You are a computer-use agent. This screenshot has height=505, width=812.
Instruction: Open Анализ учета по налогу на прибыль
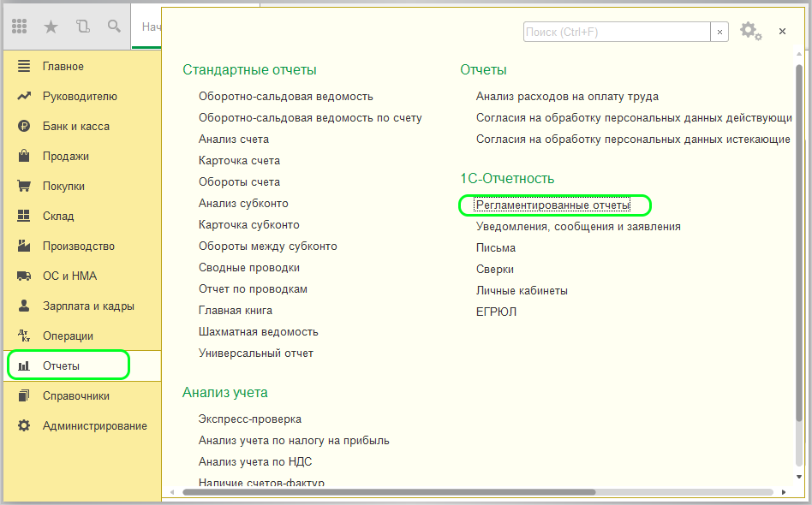point(294,440)
